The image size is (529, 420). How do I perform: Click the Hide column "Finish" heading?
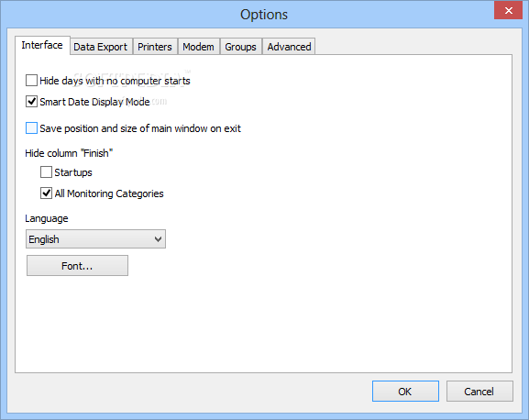point(69,153)
